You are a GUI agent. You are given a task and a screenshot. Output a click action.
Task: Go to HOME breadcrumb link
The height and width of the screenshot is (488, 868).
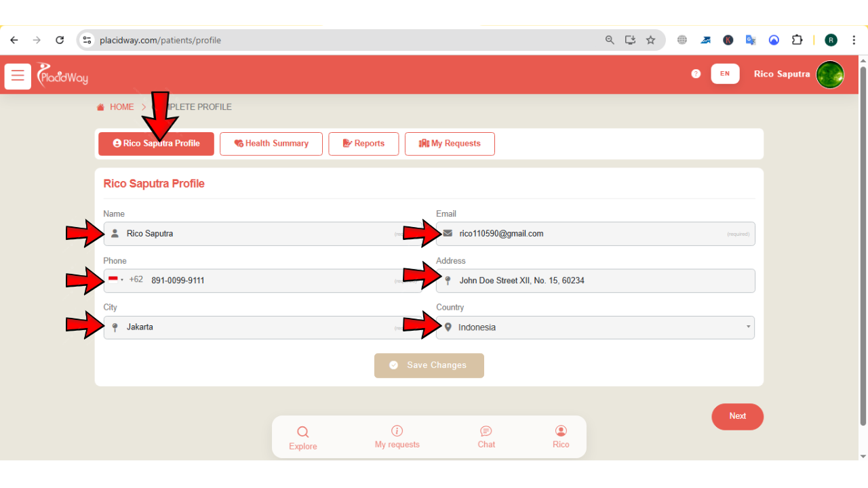pos(121,107)
